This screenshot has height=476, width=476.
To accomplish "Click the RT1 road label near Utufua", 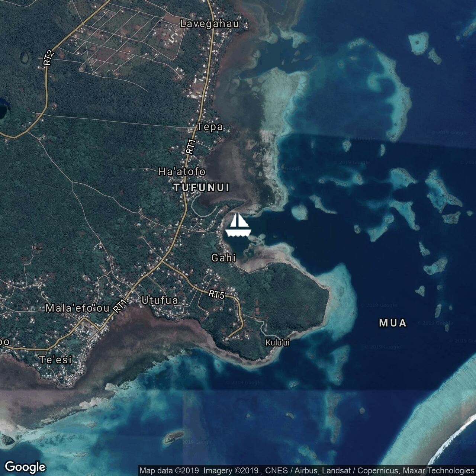I will coord(120,306).
